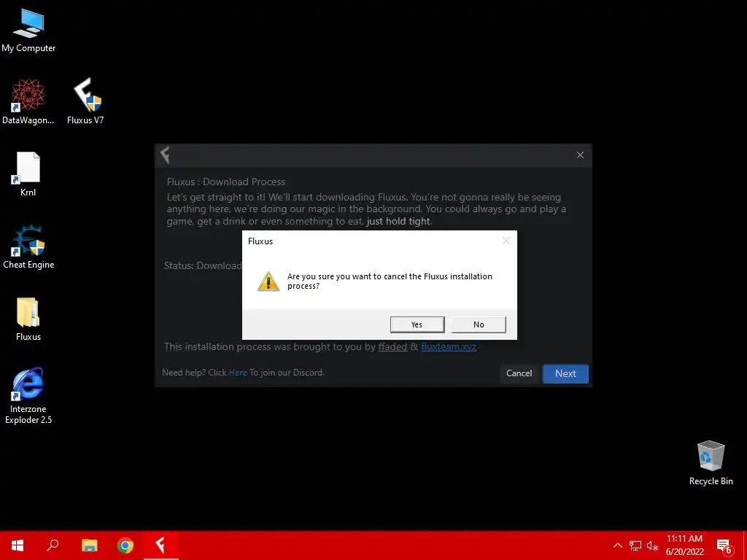Open the notification center icon

tap(724, 545)
